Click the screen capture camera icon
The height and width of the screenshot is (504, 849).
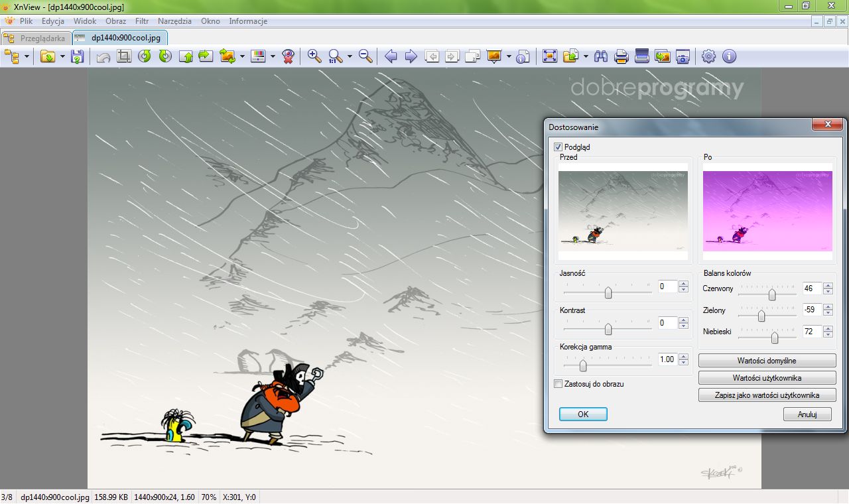point(683,56)
